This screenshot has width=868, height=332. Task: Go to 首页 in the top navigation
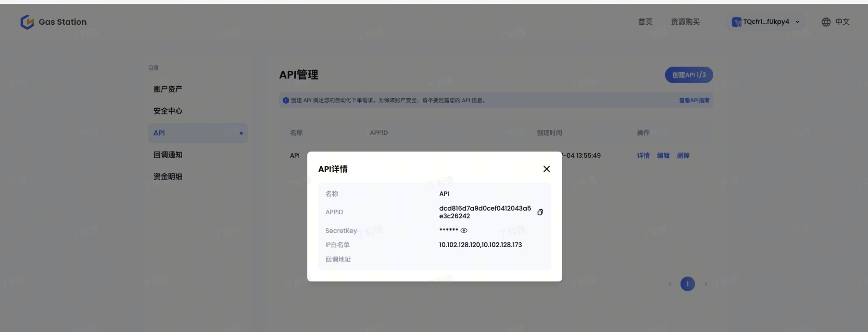645,22
